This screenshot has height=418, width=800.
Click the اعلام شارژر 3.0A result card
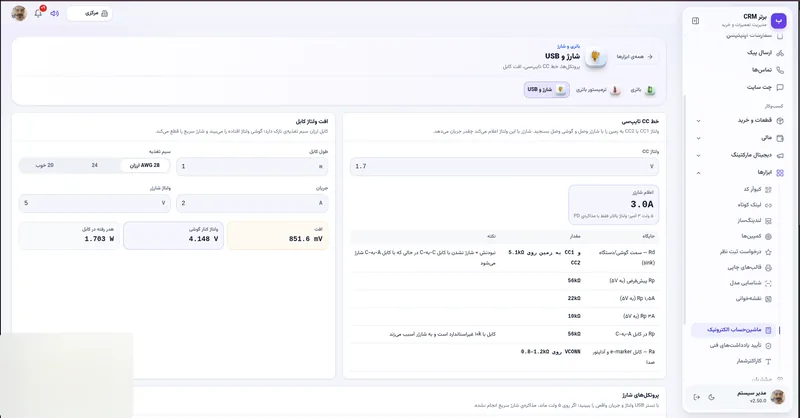[613, 205]
